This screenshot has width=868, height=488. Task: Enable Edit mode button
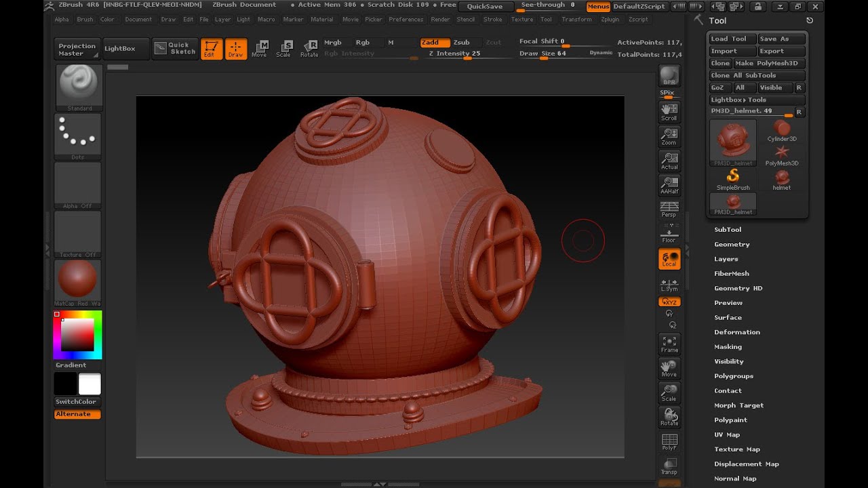(x=212, y=49)
